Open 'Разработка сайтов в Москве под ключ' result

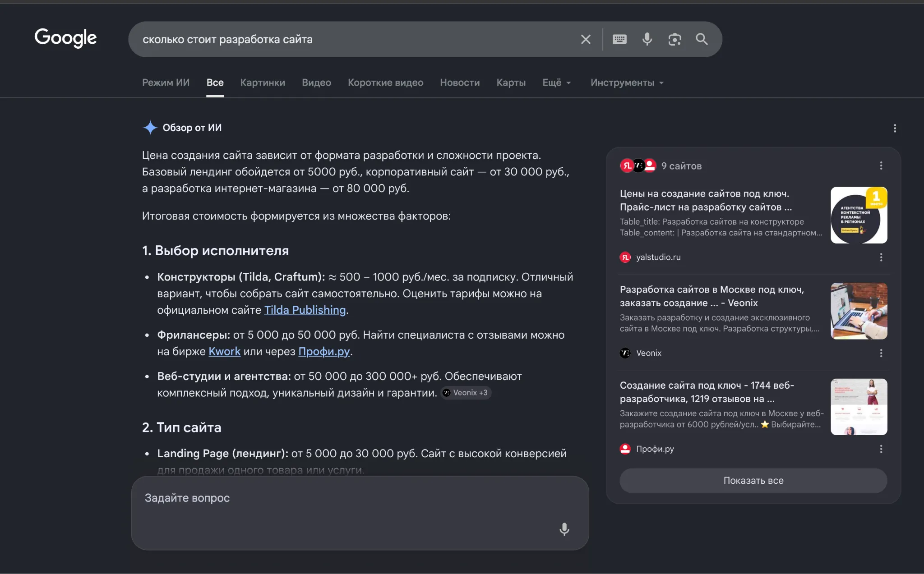(711, 296)
